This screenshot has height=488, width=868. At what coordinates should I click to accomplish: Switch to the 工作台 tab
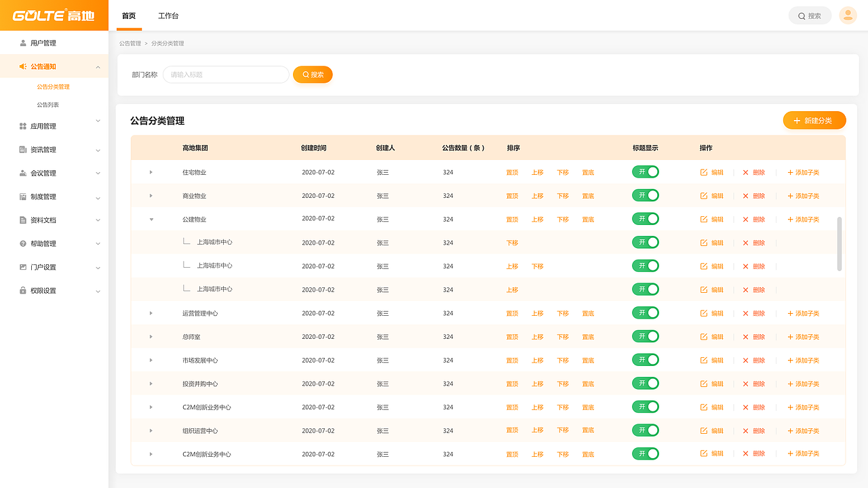(168, 16)
